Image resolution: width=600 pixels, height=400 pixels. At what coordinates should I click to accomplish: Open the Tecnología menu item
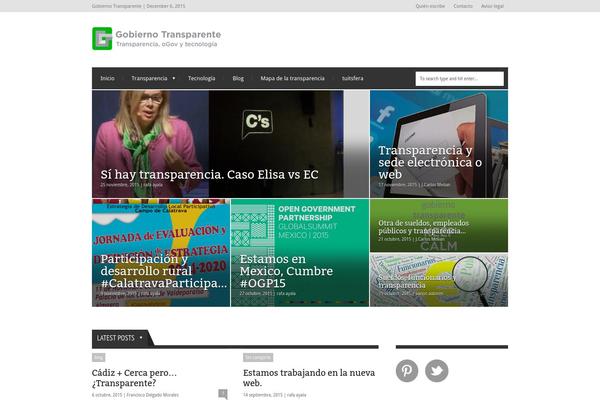(x=201, y=78)
